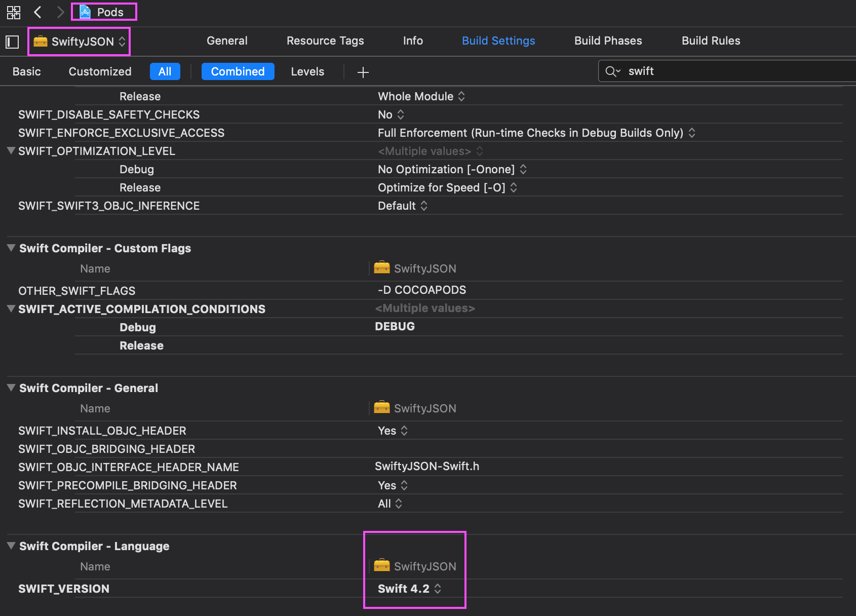This screenshot has width=856, height=616.
Task: Switch to the General tab
Action: click(227, 41)
